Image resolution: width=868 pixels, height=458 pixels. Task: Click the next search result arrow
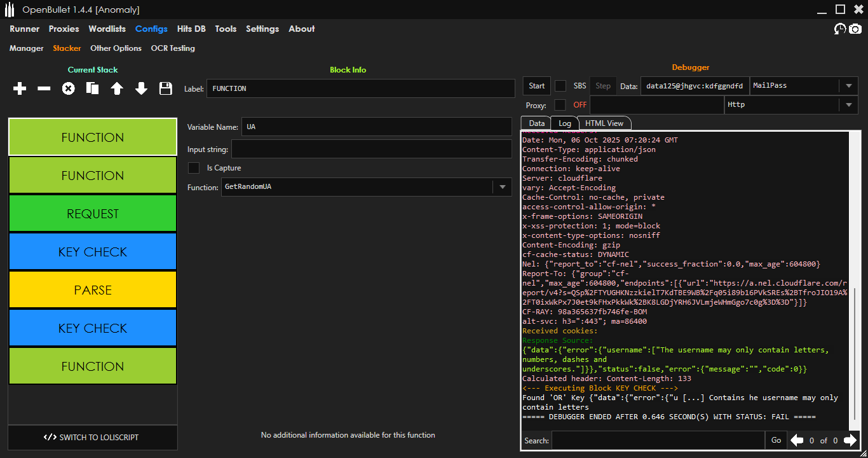pos(850,440)
